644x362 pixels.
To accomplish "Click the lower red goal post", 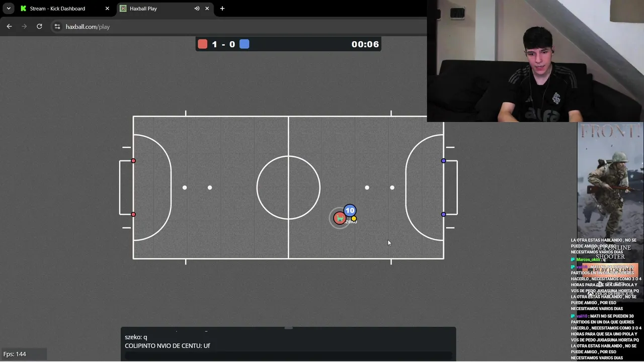I will click(x=133, y=215).
